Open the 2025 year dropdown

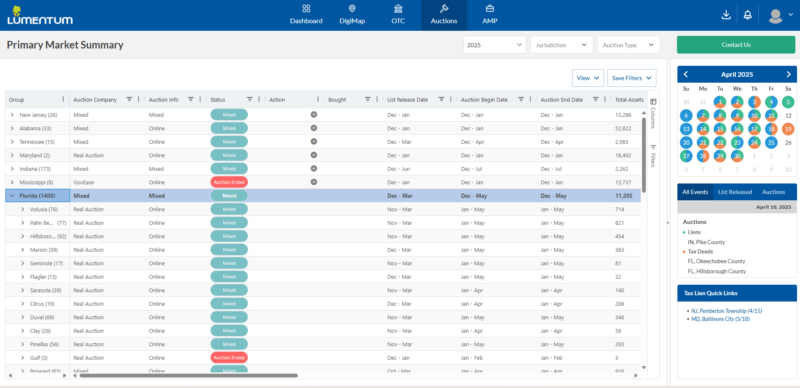495,45
